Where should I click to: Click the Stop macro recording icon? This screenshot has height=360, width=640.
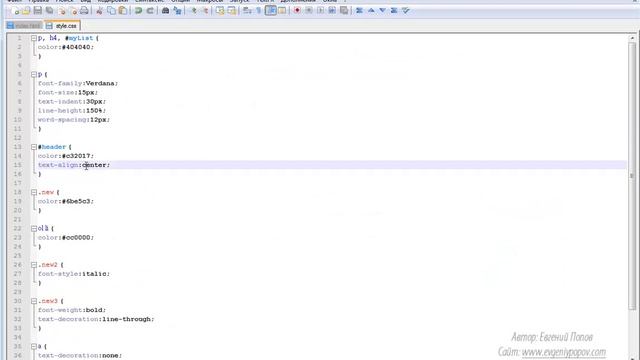(309, 11)
